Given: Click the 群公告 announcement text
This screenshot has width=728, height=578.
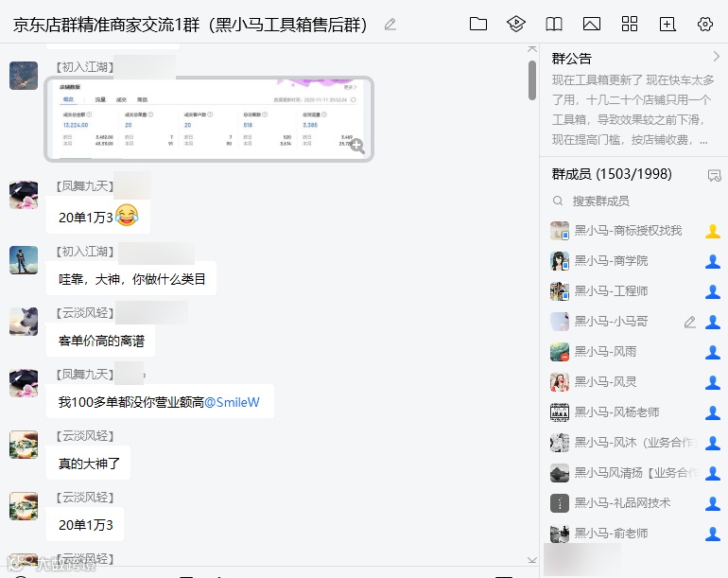Looking at the screenshot, I should tap(631, 110).
